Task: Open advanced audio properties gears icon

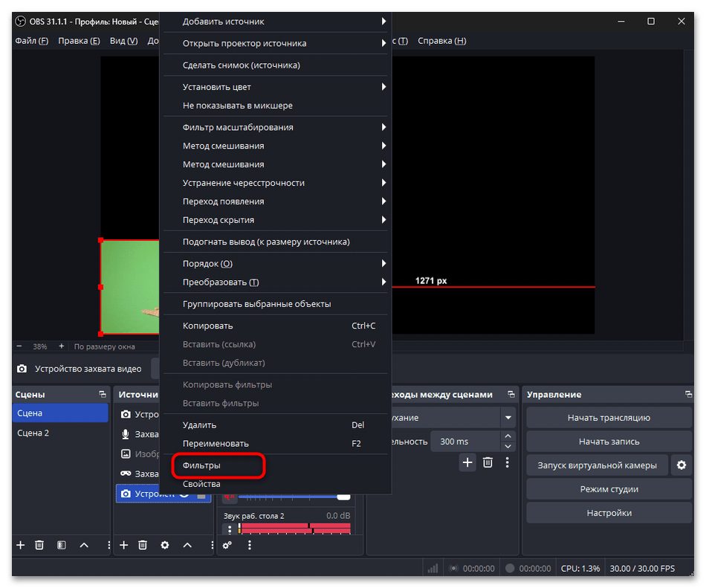Action: [x=227, y=545]
